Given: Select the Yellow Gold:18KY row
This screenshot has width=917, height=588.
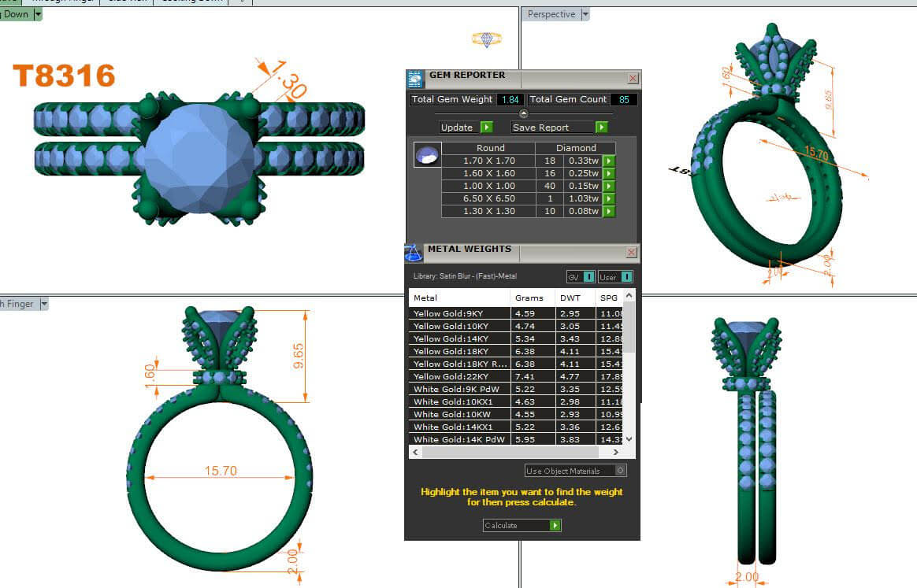Looking at the screenshot, I should coord(515,351).
